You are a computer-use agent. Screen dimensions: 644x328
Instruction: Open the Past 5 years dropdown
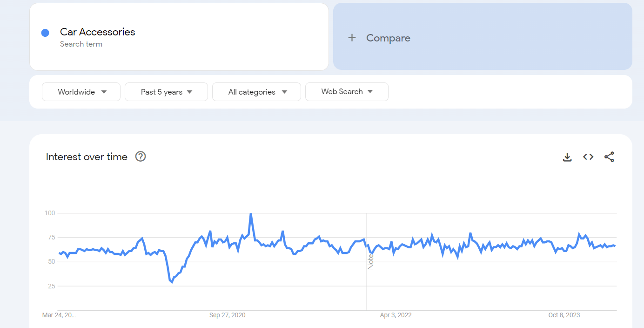point(166,92)
